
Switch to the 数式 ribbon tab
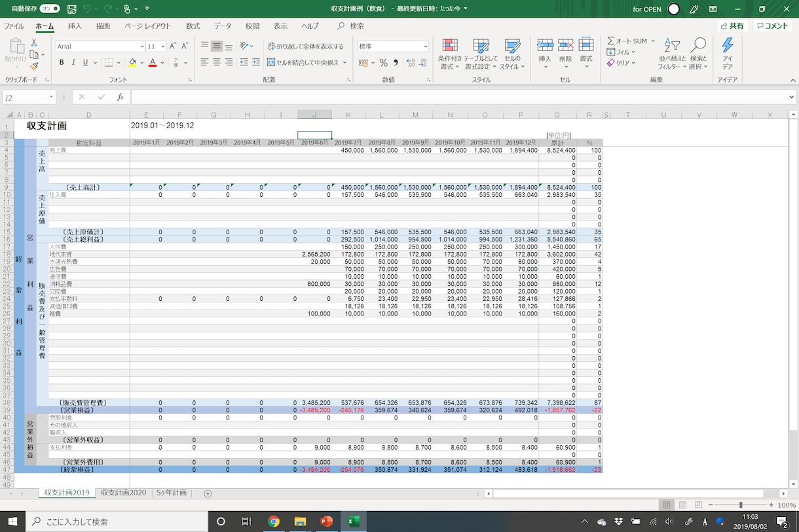tap(193, 26)
